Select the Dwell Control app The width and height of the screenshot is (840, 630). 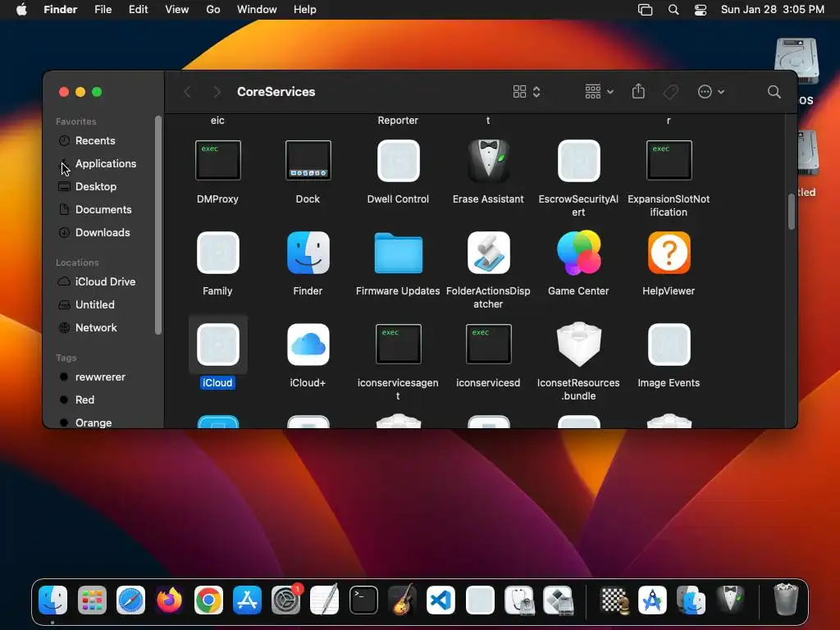click(x=398, y=161)
